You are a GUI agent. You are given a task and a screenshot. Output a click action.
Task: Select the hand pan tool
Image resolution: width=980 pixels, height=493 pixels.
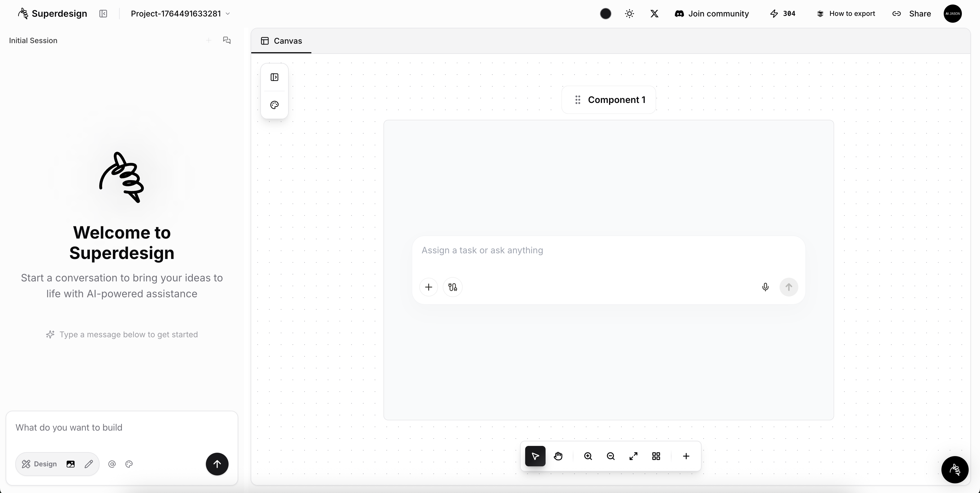tap(558, 456)
